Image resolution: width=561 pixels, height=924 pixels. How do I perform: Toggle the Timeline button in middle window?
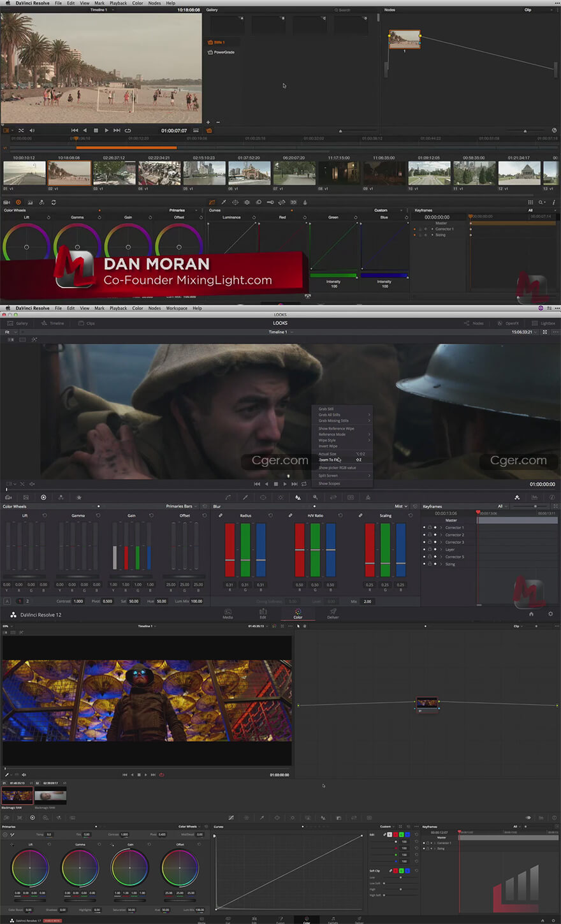click(53, 323)
